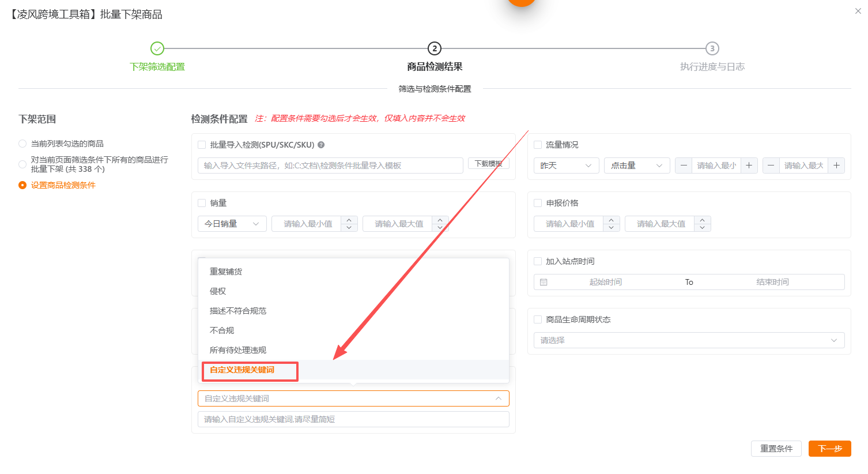Enable the 流量情况 checkbox
The image size is (868, 474).
538,145
